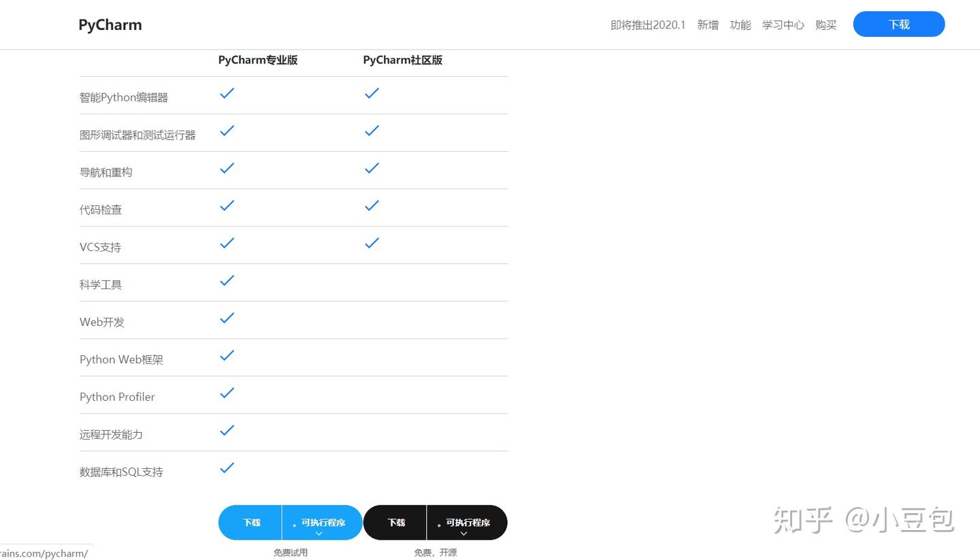Click the 导航和重构 row label
The width and height of the screenshot is (980, 560).
pyautogui.click(x=106, y=172)
